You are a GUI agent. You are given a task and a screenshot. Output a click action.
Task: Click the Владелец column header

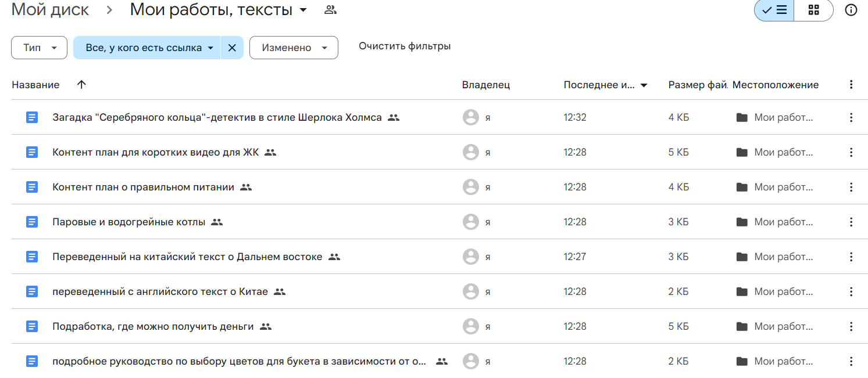[486, 85]
